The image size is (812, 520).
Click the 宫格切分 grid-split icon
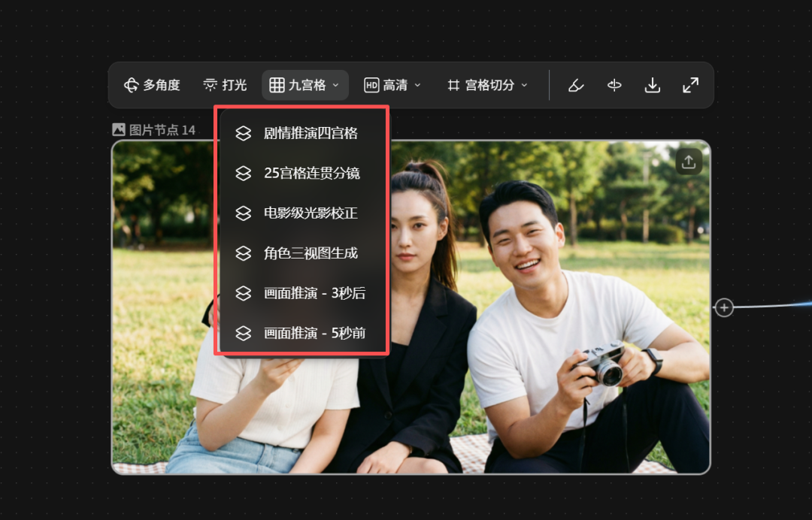tap(453, 85)
